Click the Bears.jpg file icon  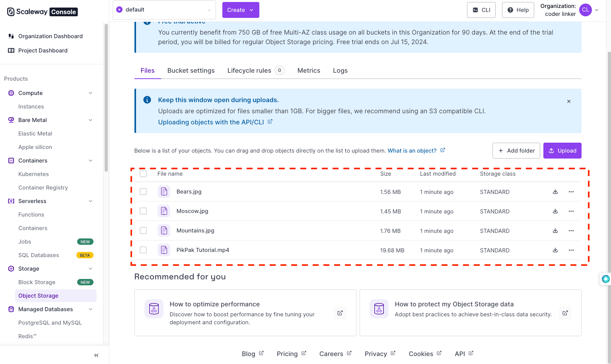tap(164, 192)
